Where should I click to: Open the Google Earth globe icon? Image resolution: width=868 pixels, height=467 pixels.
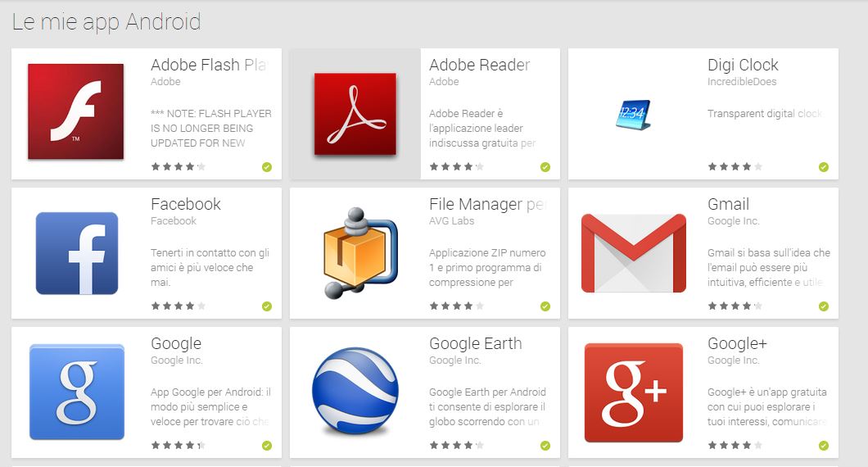pyautogui.click(x=355, y=391)
